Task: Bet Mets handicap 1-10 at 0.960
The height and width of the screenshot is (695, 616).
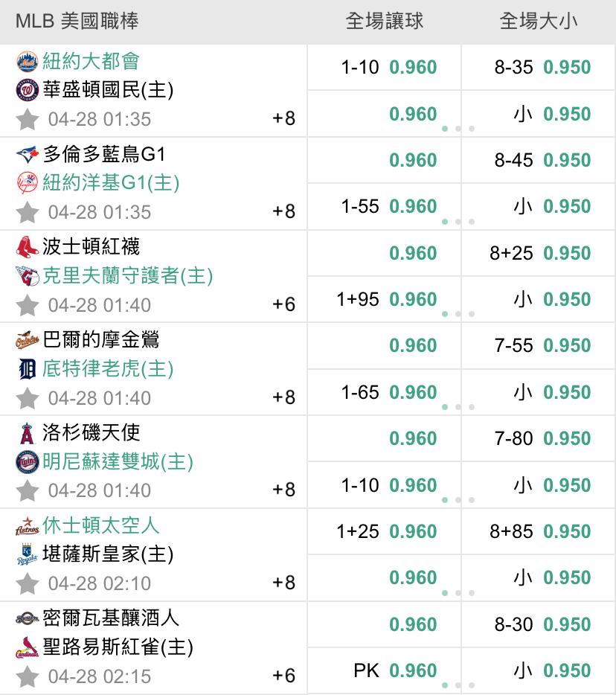Action: click(x=384, y=68)
